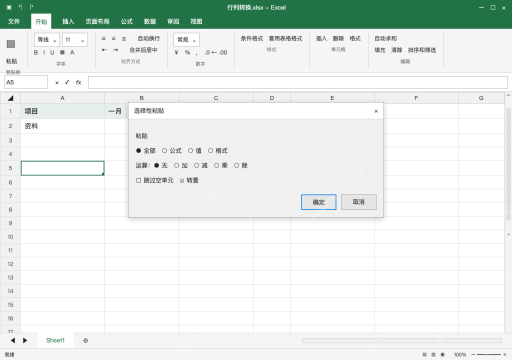Click the save icon in the title bar
Image resolution: width=512 pixels, height=360 pixels.
tap(9, 7)
